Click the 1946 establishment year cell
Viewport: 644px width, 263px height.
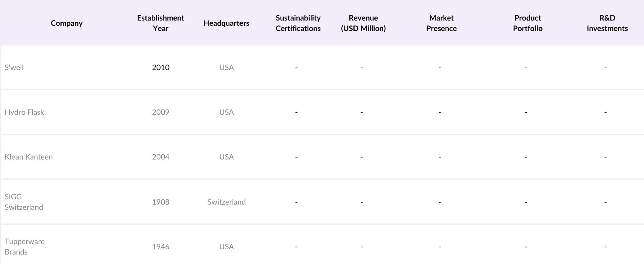pos(160,246)
